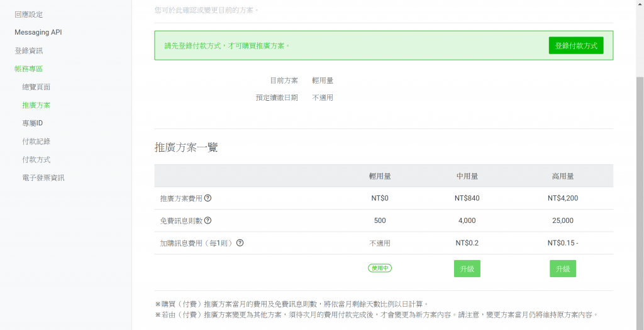Click the NT$0 price cell
This screenshot has height=330, width=644.
pyautogui.click(x=380, y=198)
